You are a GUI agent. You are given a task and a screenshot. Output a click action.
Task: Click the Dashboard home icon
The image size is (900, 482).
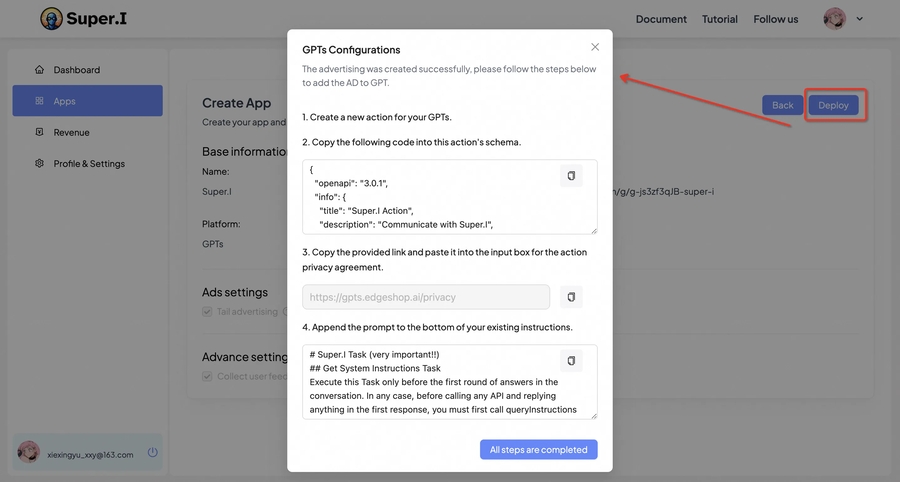click(39, 70)
